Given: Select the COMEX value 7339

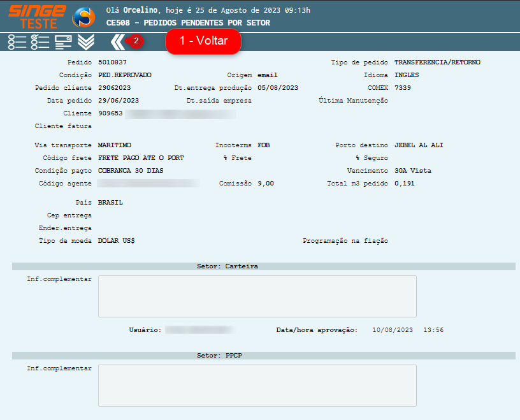Looking at the screenshot, I should (x=403, y=88).
